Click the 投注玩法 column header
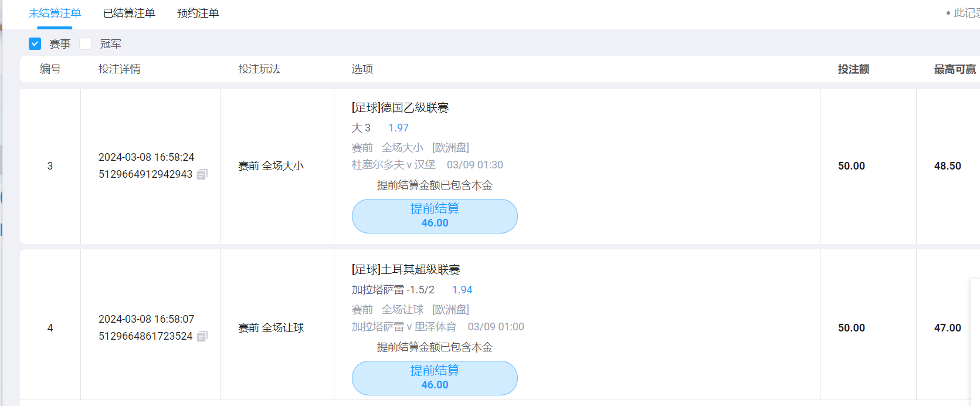 coord(259,69)
